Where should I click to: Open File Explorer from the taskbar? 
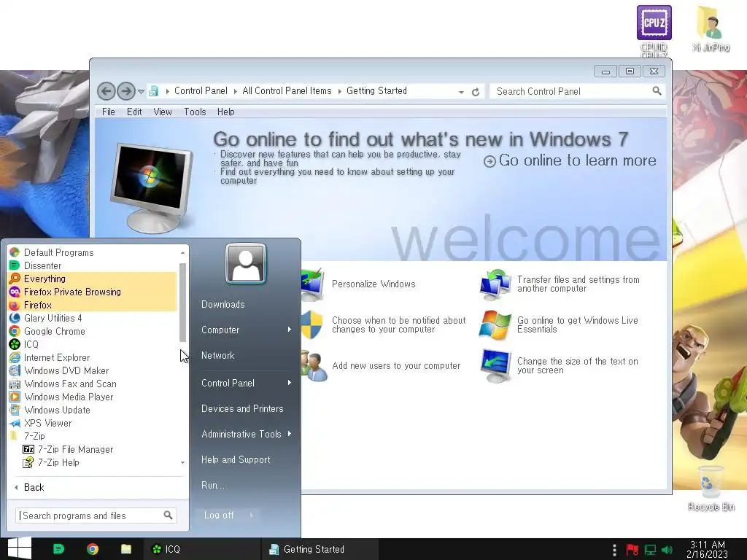[x=125, y=549]
